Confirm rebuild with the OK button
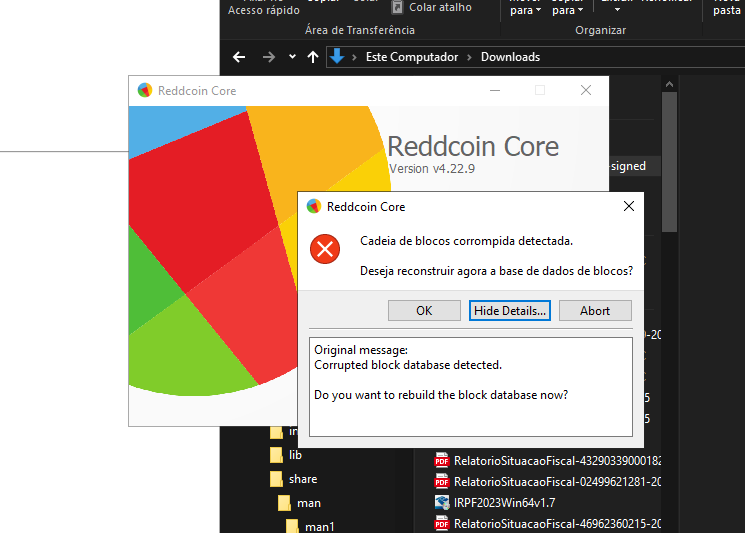This screenshot has width=745, height=533. click(x=424, y=311)
